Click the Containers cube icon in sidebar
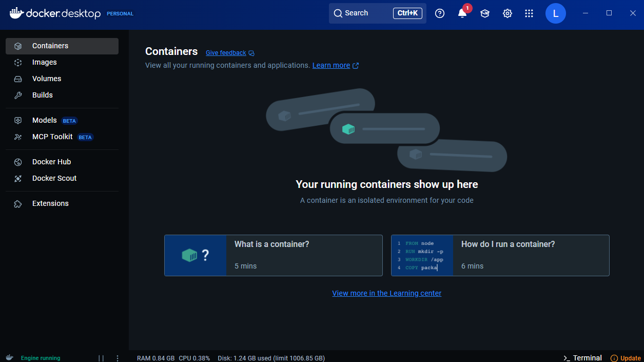Viewport: 644px width, 362px height. [18, 46]
